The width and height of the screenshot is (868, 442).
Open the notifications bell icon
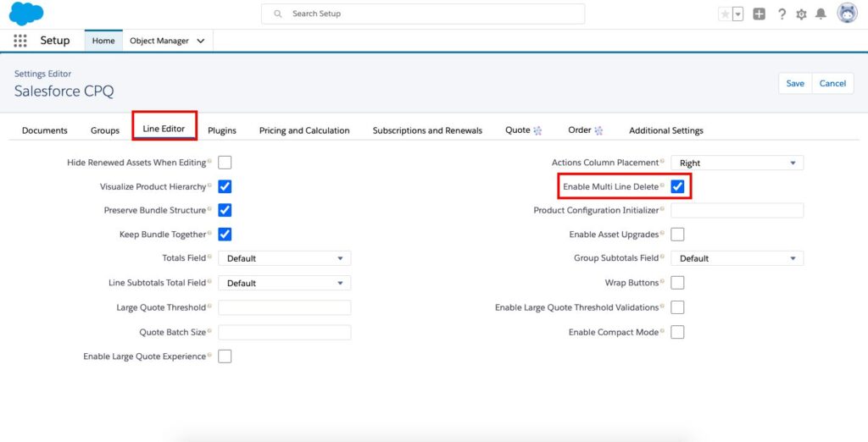pyautogui.click(x=821, y=14)
